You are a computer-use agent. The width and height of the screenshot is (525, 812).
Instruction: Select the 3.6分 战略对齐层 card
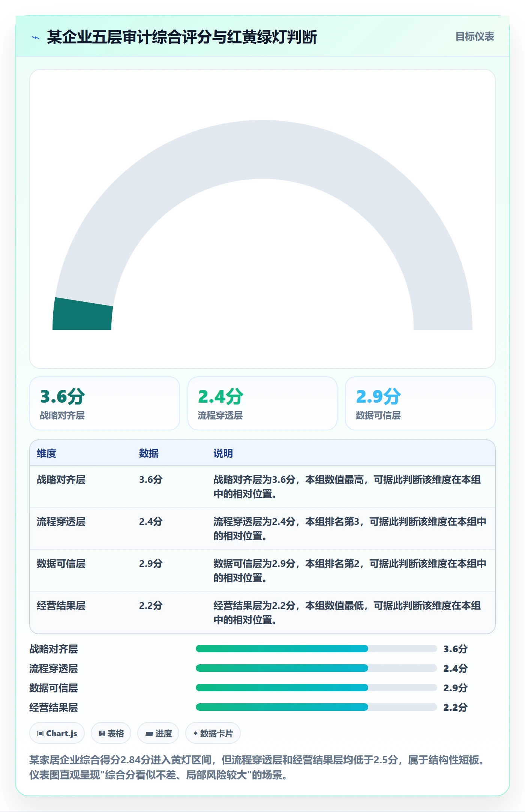click(x=105, y=403)
